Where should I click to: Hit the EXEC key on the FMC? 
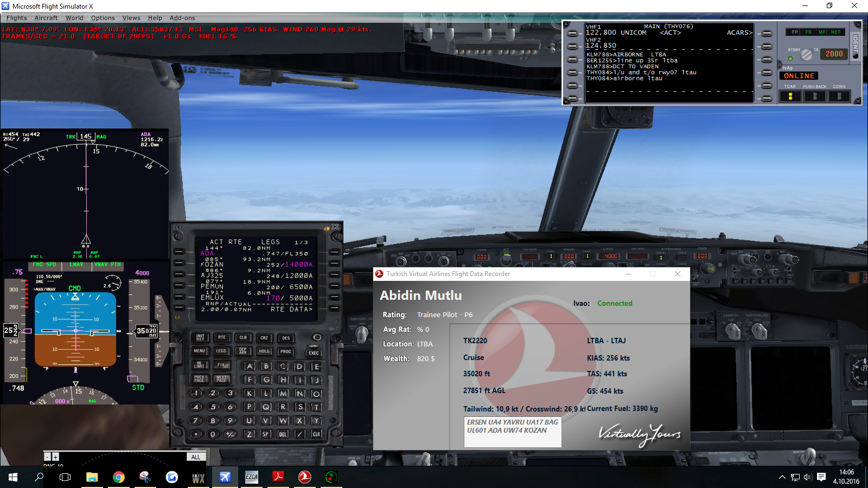[314, 353]
